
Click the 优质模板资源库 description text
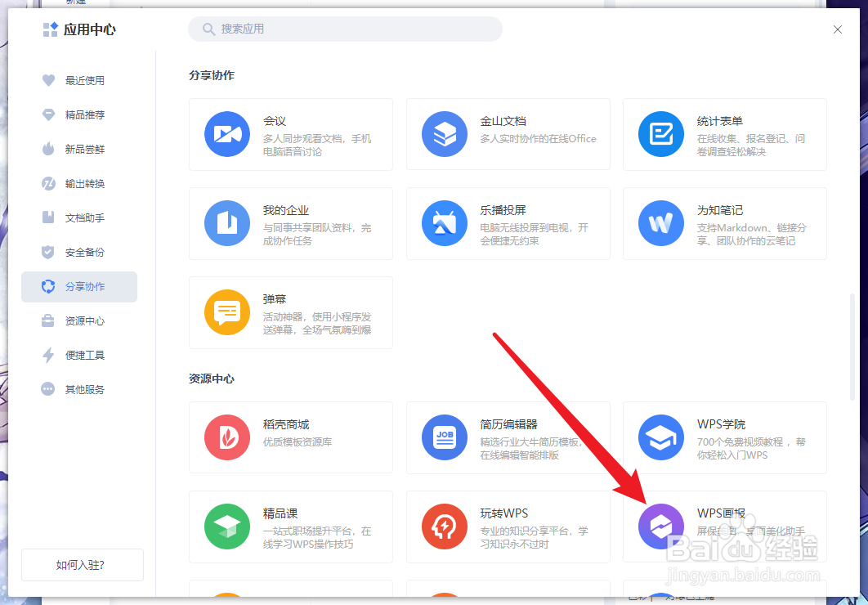coord(298,441)
